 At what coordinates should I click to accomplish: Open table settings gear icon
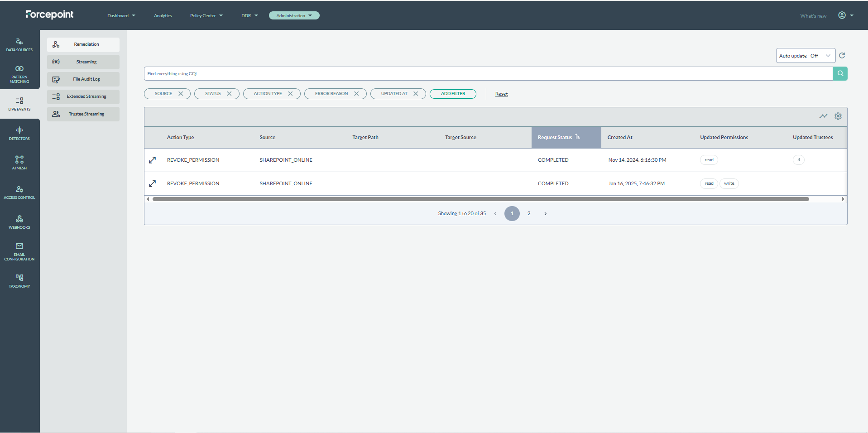pyautogui.click(x=838, y=116)
